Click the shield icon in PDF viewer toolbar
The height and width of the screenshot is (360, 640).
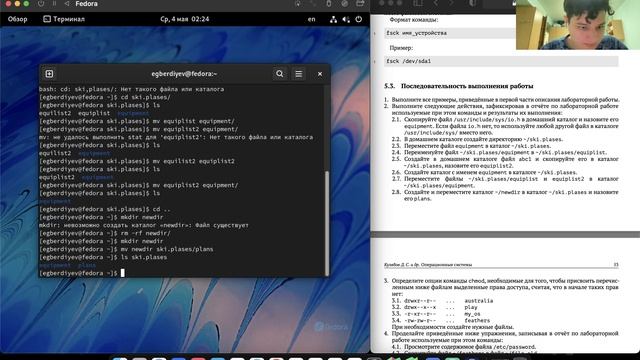[x=472, y=3]
